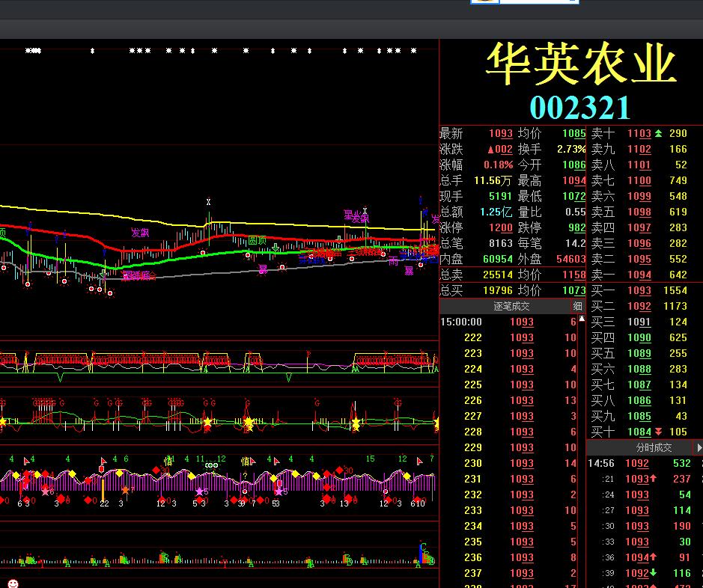Select the 卖五 ask price 1098
The image size is (703, 588).
coord(639,212)
